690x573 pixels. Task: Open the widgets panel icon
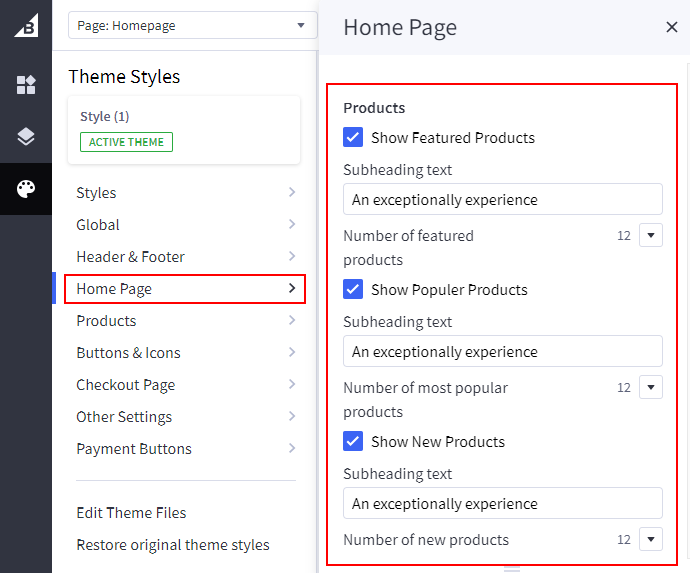(26, 85)
